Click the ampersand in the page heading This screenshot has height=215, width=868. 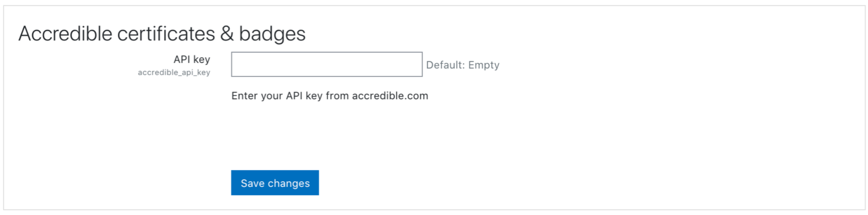[x=227, y=34]
